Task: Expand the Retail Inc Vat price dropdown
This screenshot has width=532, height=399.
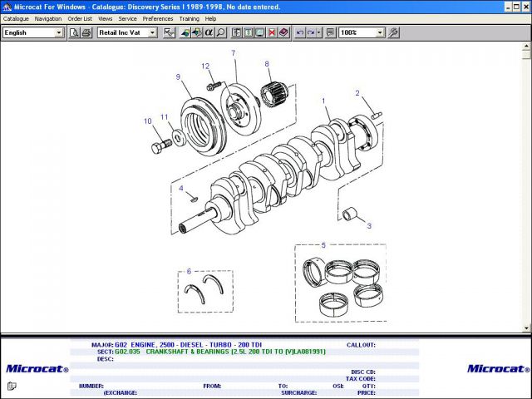Action: coord(152,32)
